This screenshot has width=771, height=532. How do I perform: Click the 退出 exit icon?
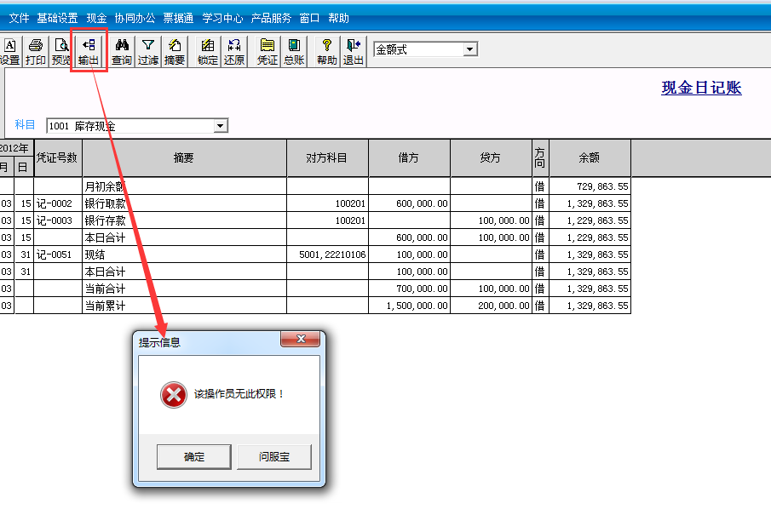(353, 51)
